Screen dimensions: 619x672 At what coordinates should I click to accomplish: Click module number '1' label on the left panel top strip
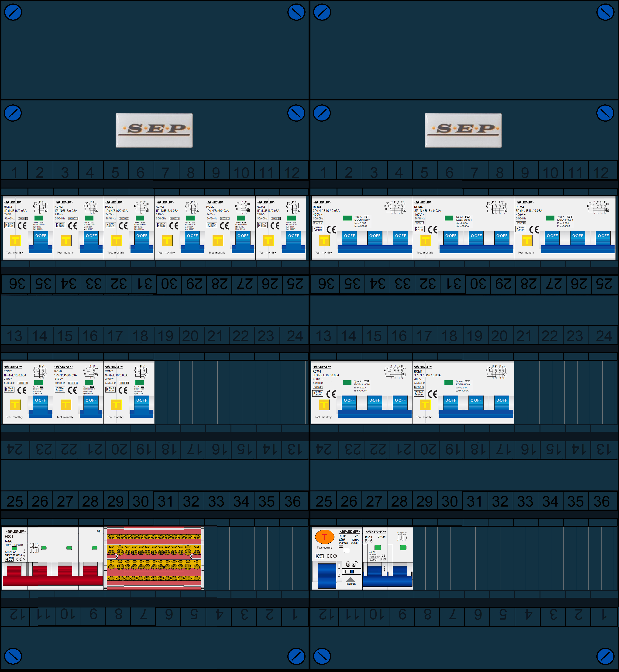click(14, 173)
